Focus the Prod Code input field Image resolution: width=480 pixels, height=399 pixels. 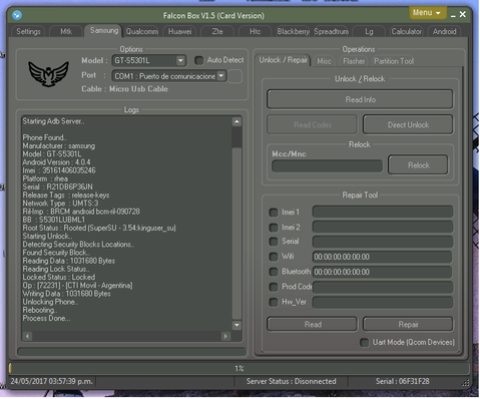pos(382,287)
